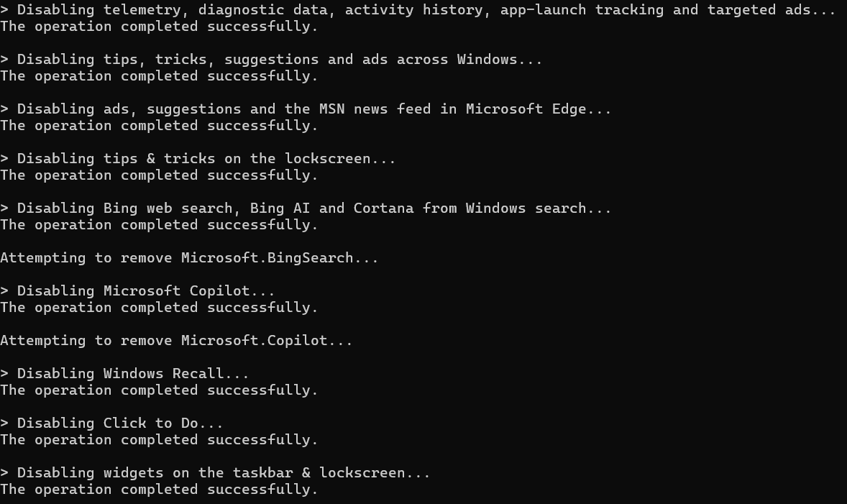The height and width of the screenshot is (504, 847).
Task: Click the "MSN news feed" text
Action: point(375,109)
